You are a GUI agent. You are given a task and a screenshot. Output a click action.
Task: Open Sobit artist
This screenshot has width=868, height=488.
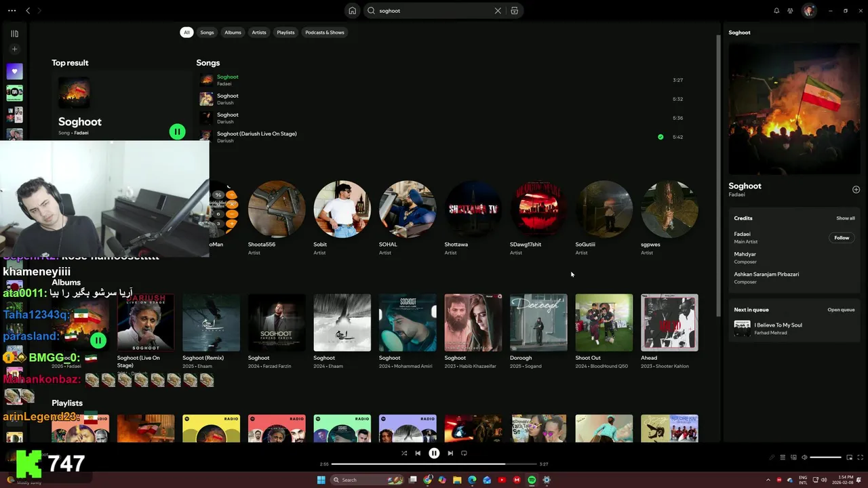[x=342, y=218]
